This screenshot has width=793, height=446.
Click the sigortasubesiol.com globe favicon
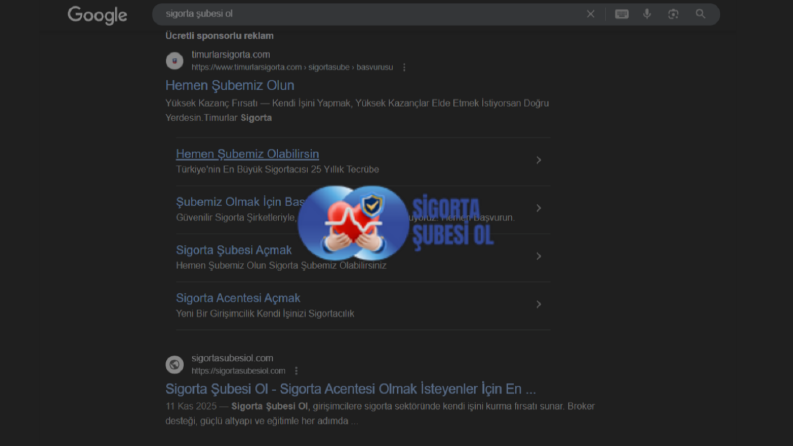click(174, 364)
